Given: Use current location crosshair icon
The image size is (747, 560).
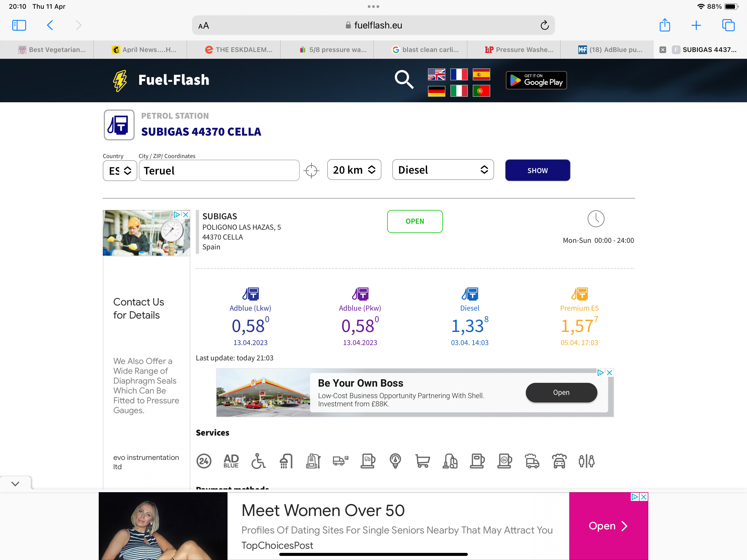Looking at the screenshot, I should [x=311, y=171].
